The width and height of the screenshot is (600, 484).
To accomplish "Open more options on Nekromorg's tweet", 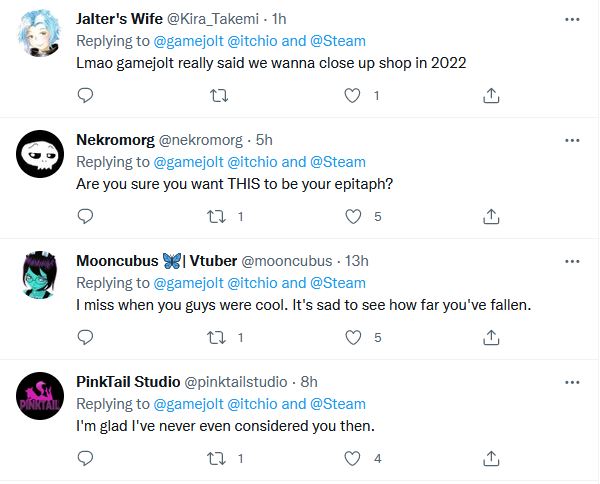I will [x=571, y=140].
